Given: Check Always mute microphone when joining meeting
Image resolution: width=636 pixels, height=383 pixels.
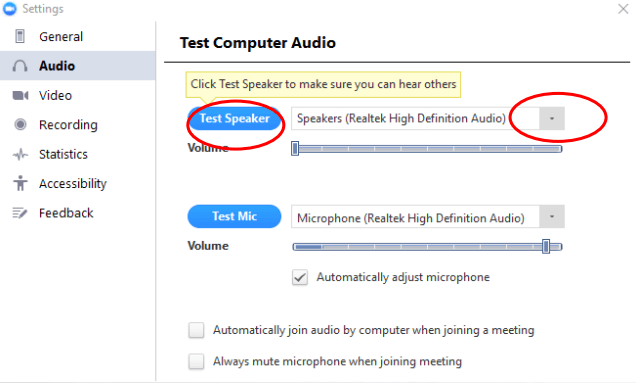Looking at the screenshot, I should click(196, 361).
